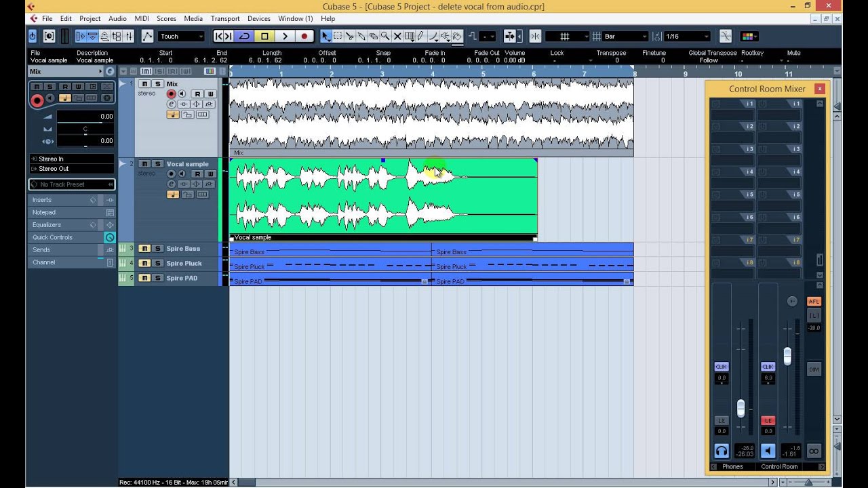
Task: Solo the Vocal sample track
Action: 157,164
